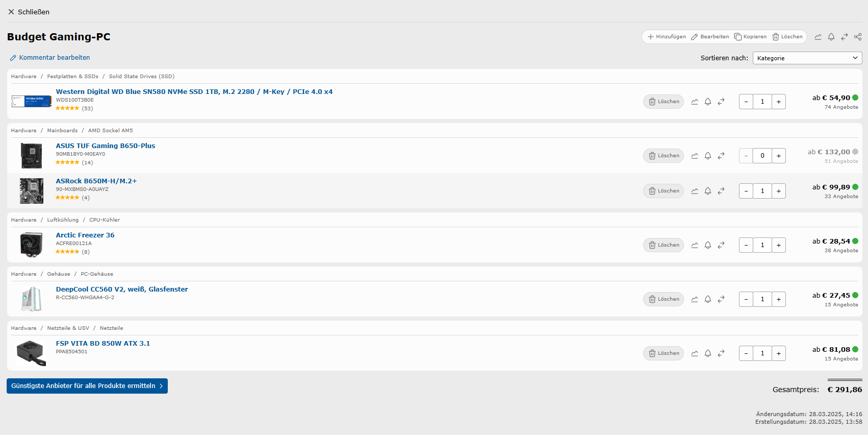
Task: Increase quantity of ASUS TUF Gaming B650-Plus
Action: click(779, 156)
